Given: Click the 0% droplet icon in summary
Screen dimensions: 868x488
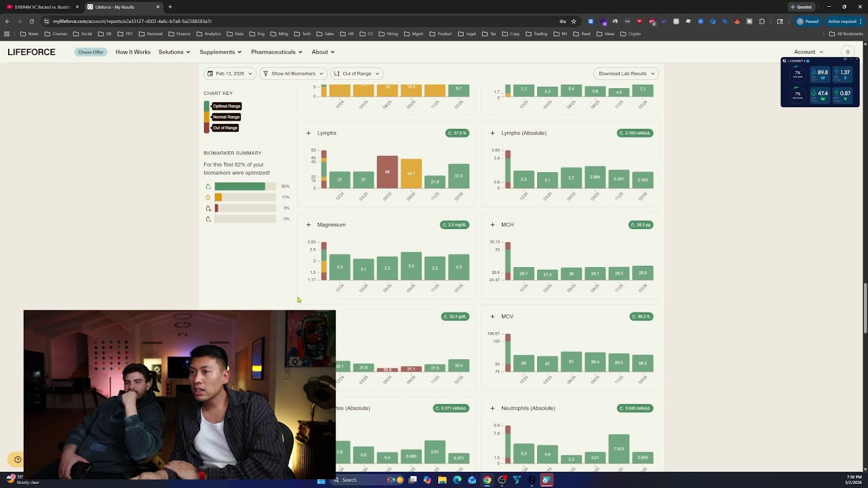Looking at the screenshot, I should [208, 219].
